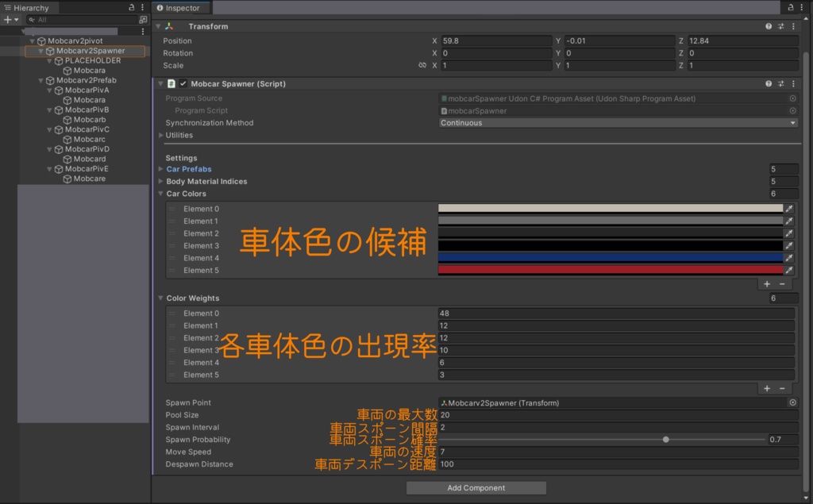Click the Spawn Probability slider handle
813x504 pixels.
point(665,439)
